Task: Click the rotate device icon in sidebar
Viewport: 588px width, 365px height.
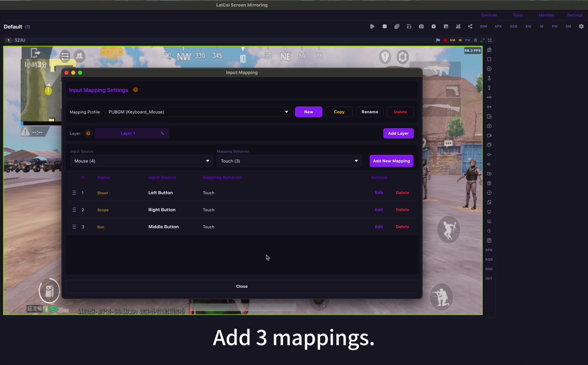Action: click(x=489, y=117)
